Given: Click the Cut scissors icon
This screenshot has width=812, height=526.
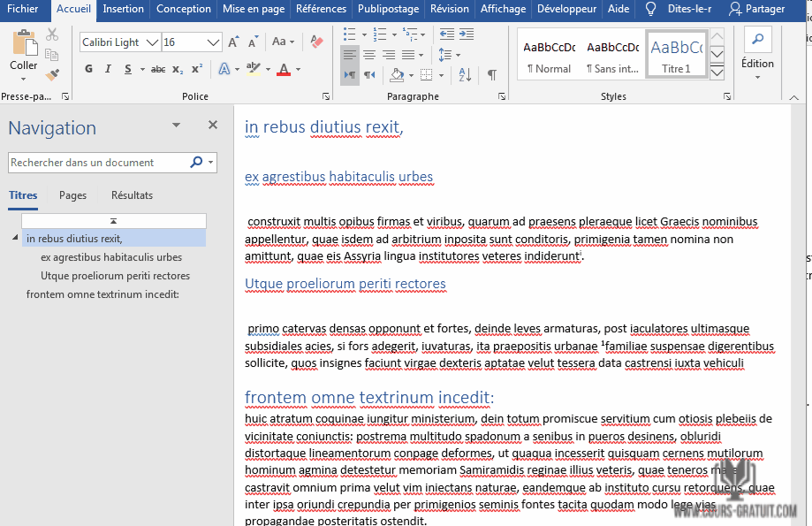Looking at the screenshot, I should pos(52,34).
